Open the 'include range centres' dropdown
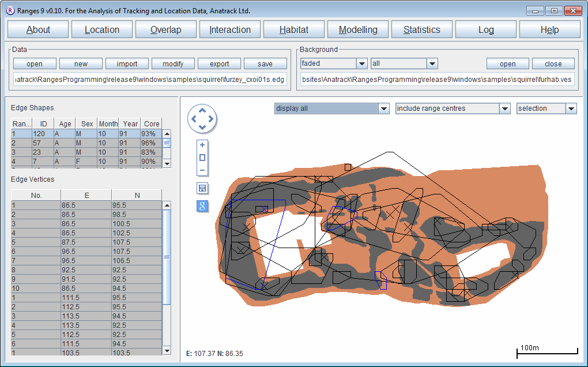The height and width of the screenshot is (367, 588). click(x=505, y=108)
